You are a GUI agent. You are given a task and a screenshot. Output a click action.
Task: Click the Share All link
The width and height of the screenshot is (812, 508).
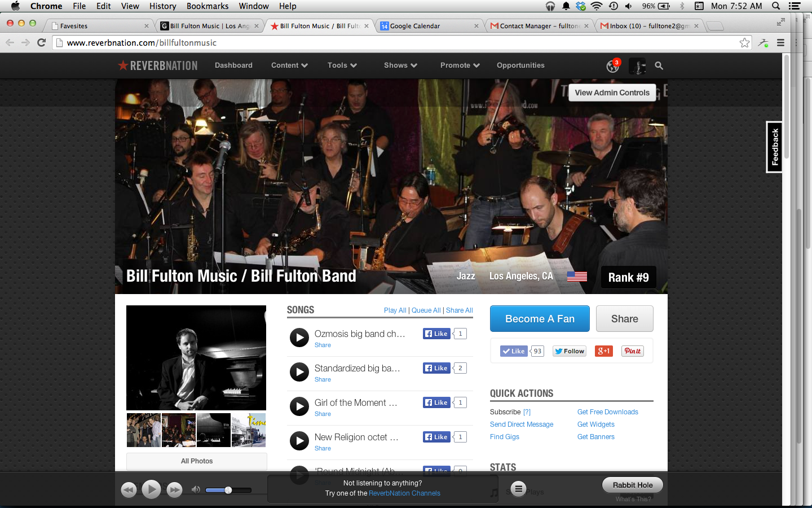tap(460, 310)
